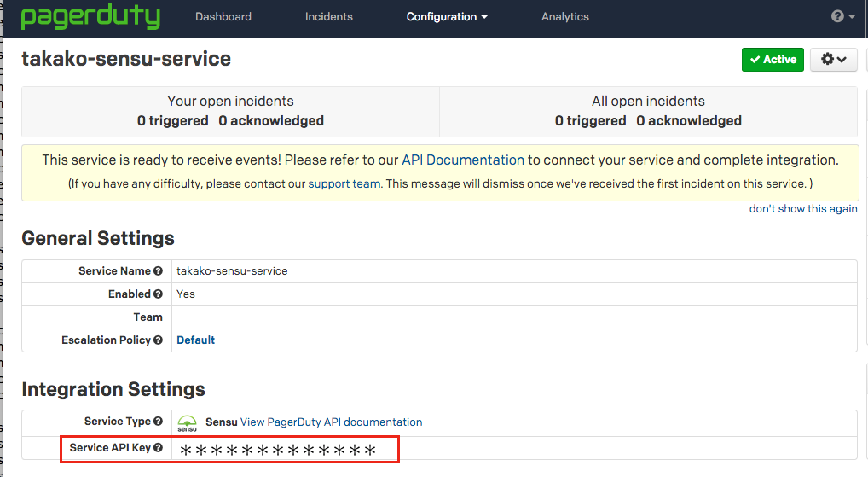Viewport: 868px width, 477px height.
Task: Click the Service Type help icon
Action: [159, 422]
